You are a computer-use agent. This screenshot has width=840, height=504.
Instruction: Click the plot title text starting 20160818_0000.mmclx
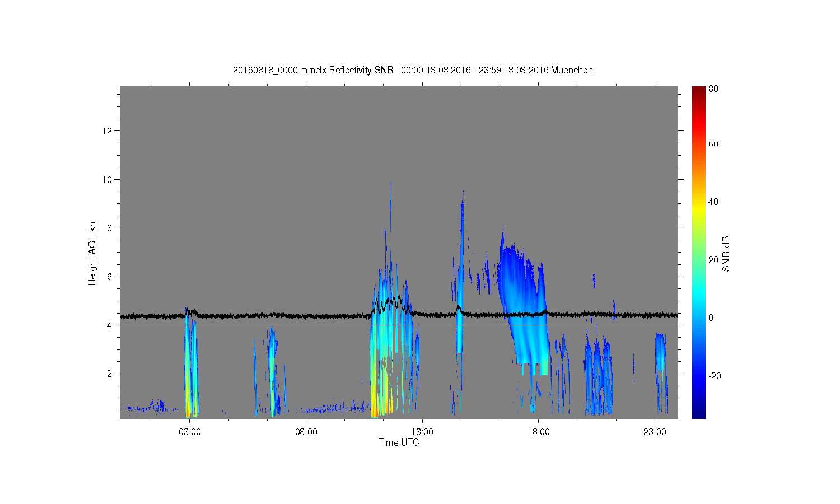(413, 71)
